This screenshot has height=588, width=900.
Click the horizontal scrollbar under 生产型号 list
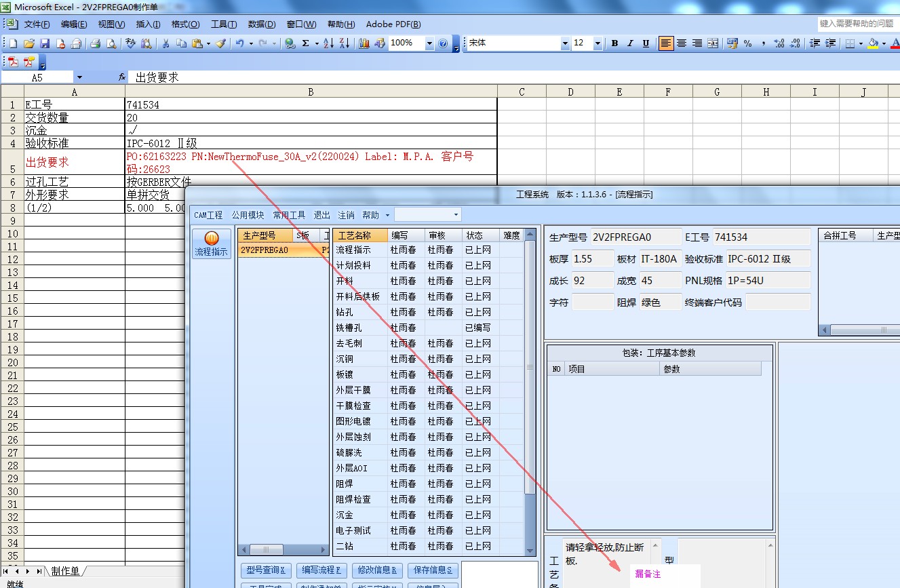point(283,550)
